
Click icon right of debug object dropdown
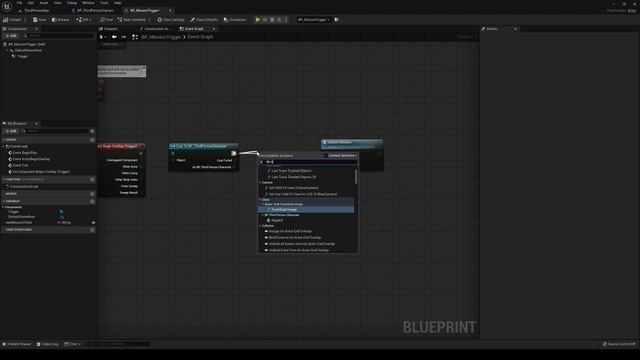coord(337,20)
